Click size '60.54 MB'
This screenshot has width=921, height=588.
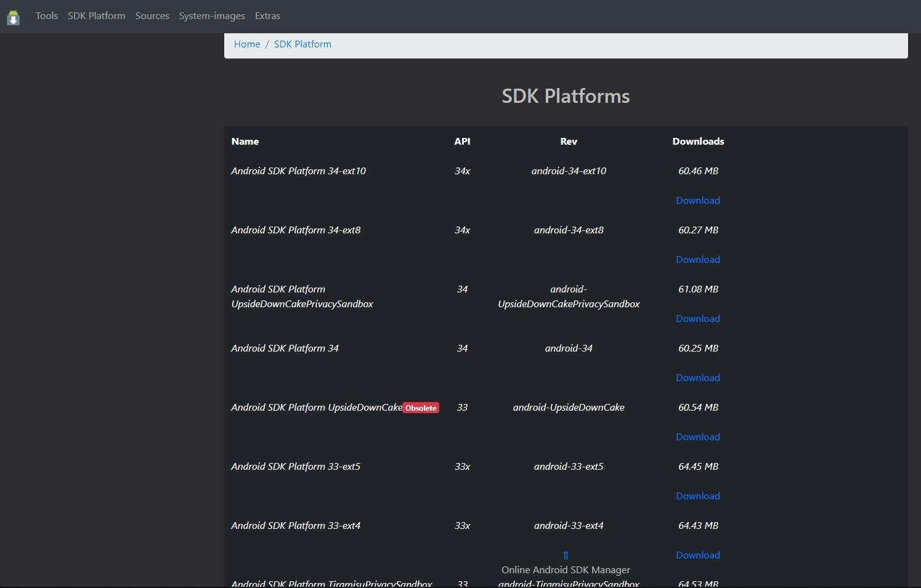698,408
